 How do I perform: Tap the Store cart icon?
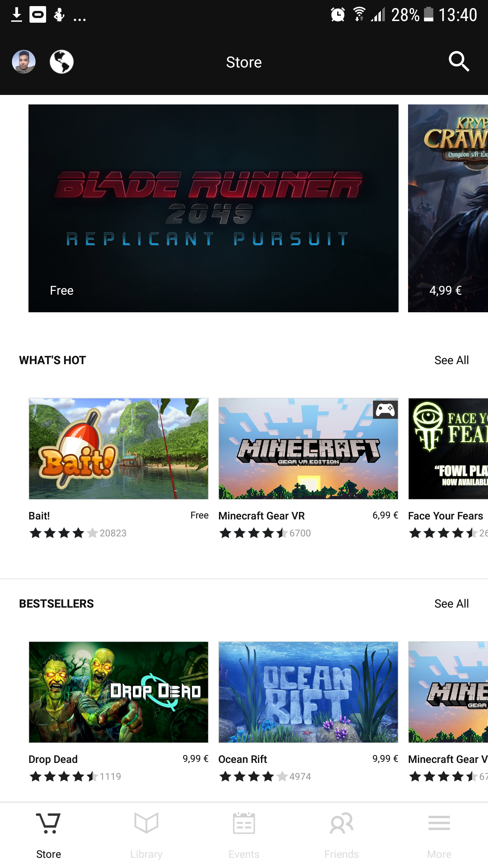click(48, 823)
